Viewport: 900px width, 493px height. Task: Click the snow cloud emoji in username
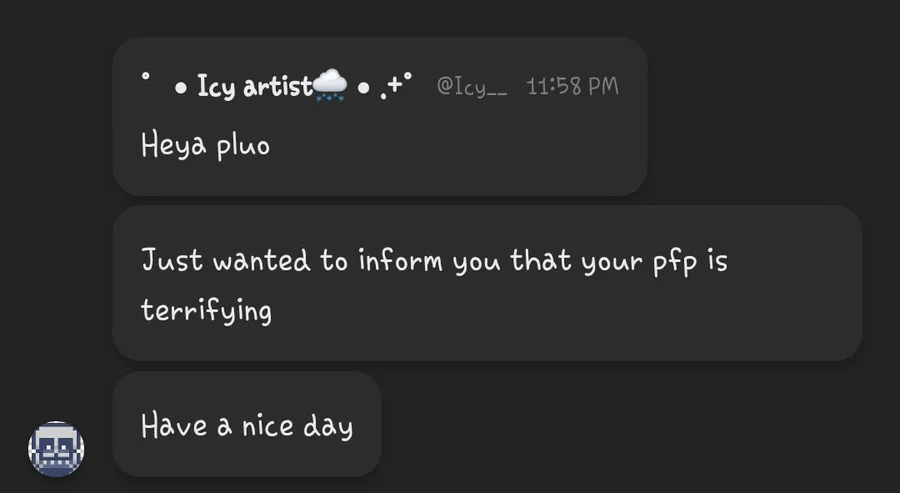pyautogui.click(x=331, y=86)
